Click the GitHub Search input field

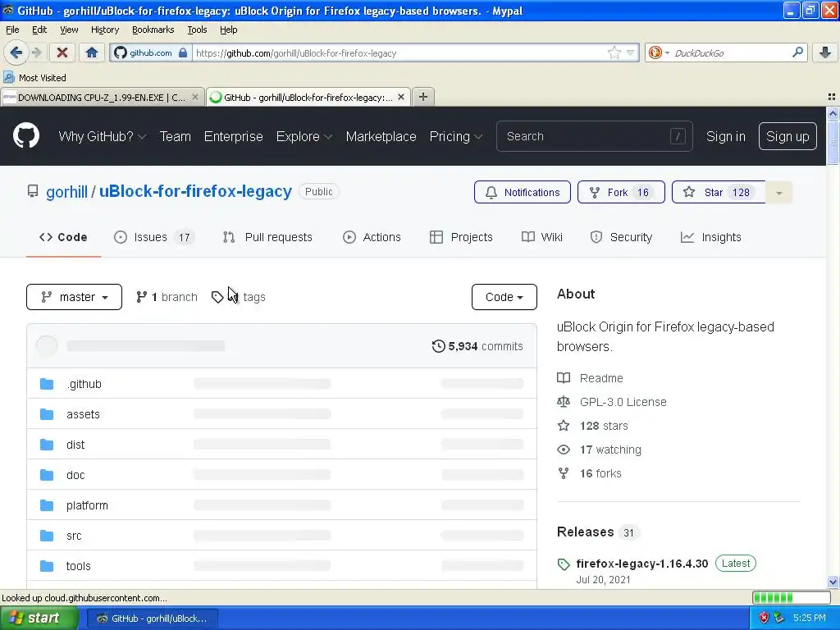pos(594,137)
